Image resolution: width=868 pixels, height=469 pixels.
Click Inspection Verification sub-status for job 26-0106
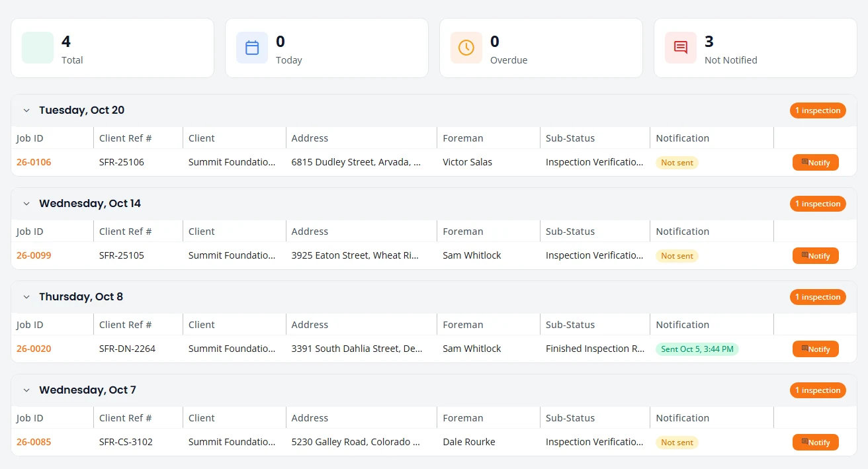594,162
